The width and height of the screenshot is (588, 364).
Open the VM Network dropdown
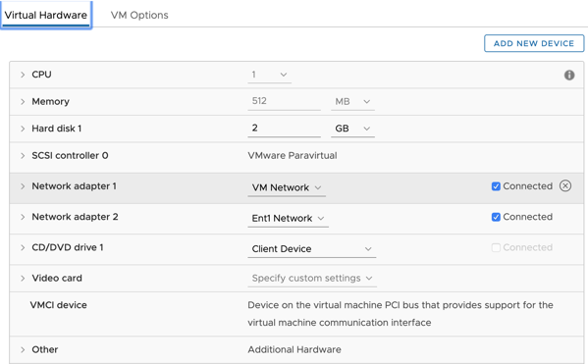(x=287, y=187)
